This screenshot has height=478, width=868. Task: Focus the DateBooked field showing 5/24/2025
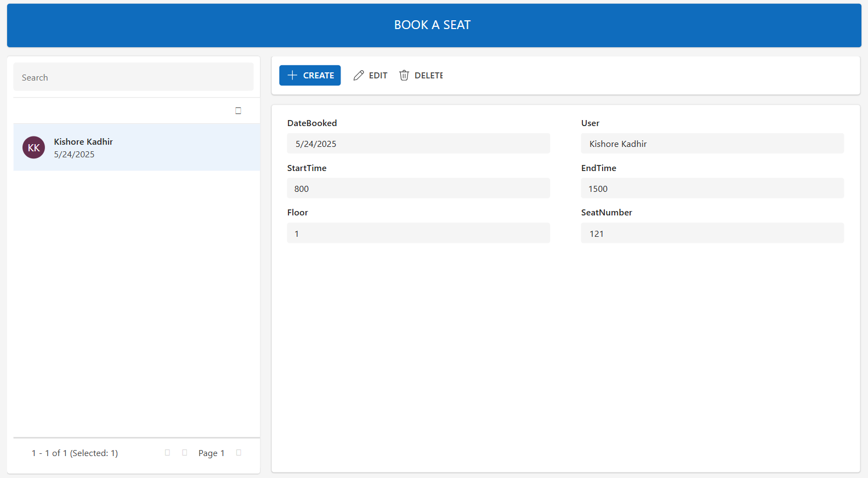click(418, 144)
